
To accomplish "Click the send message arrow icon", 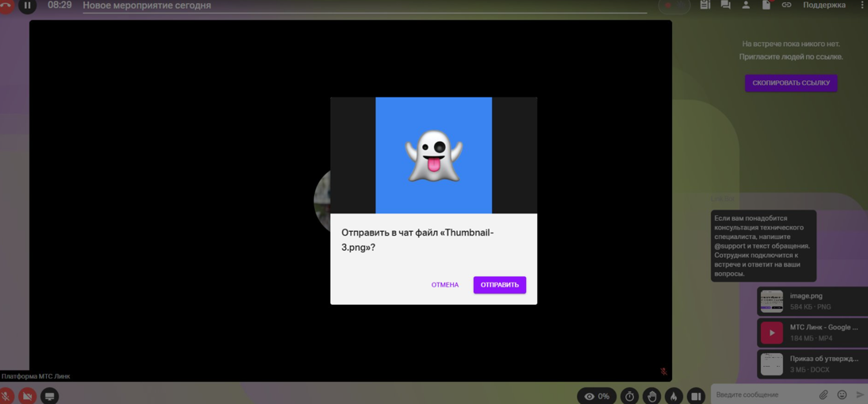I will coord(860,394).
